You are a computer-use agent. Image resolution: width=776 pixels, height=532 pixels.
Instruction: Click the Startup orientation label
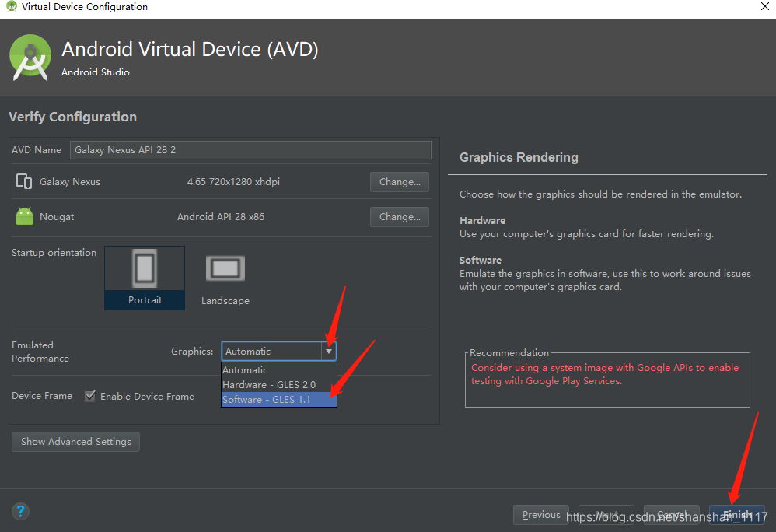[x=54, y=253]
